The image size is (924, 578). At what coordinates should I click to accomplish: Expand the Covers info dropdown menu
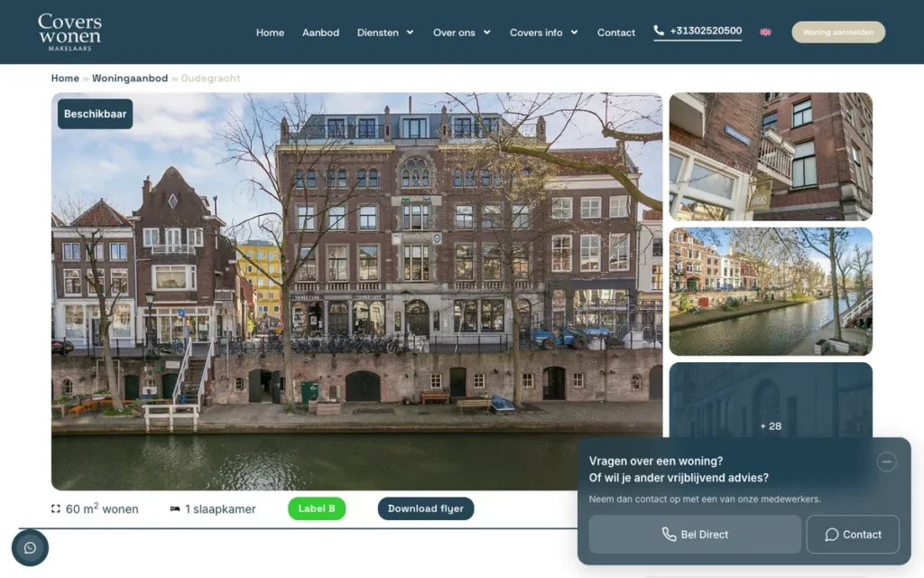tap(544, 33)
